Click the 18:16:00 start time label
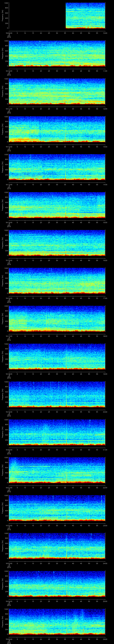This screenshot has height=644, width=114. 9,298
